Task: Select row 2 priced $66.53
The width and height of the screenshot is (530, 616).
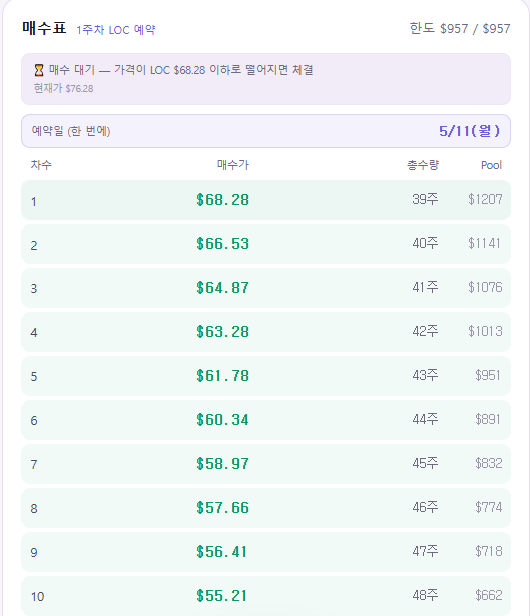Action: pos(266,244)
